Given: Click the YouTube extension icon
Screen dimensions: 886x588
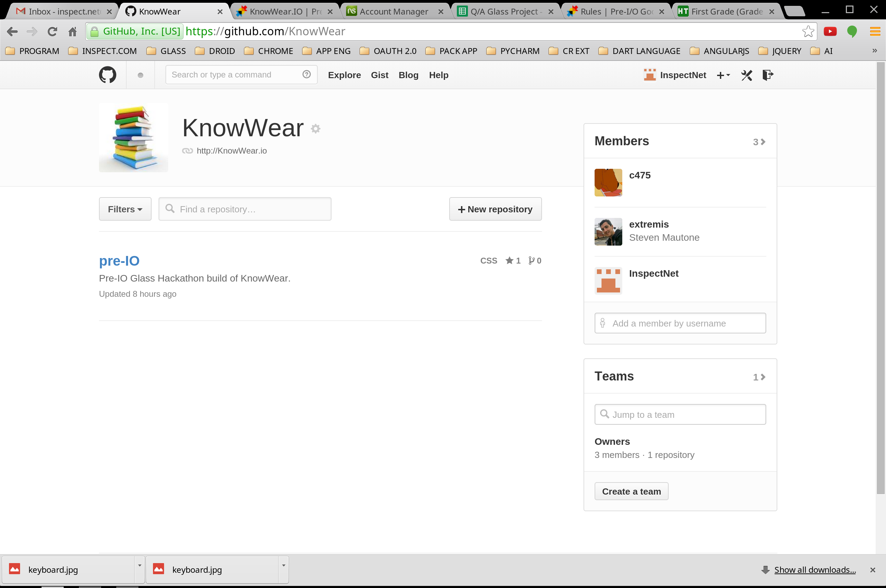Looking at the screenshot, I should 830,31.
